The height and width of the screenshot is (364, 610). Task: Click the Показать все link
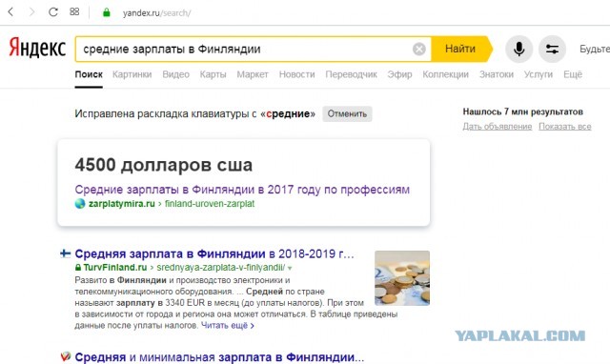[x=565, y=127]
